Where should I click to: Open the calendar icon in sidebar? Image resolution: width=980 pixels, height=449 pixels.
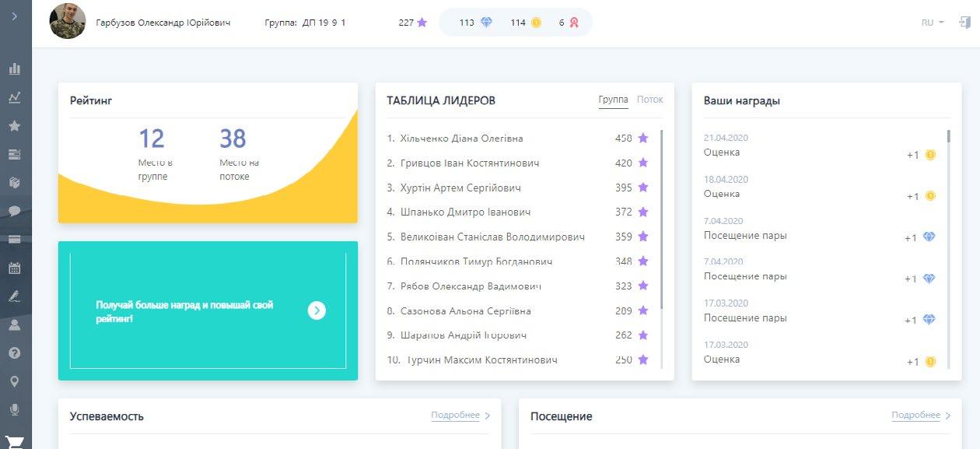pos(15,268)
